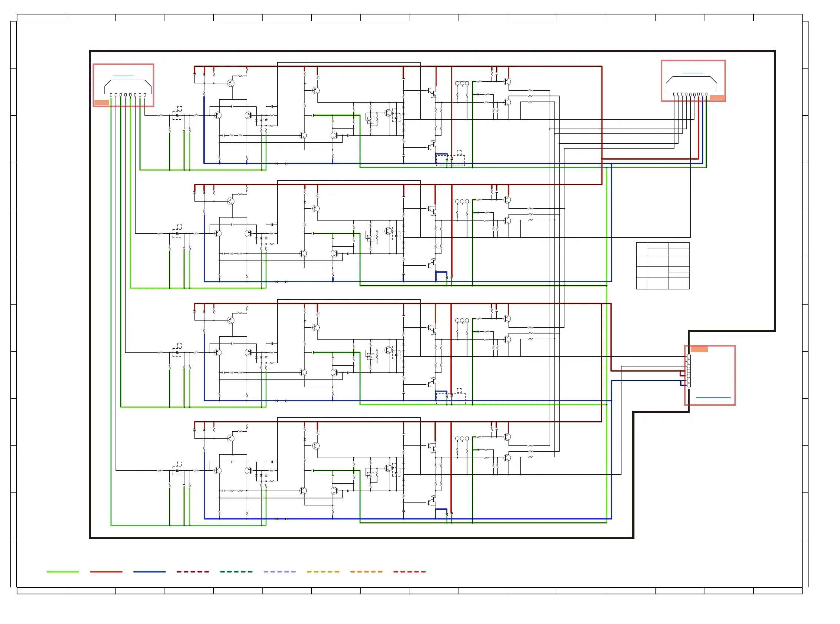Click the solid blue legend line
The width and height of the screenshot is (840, 624).
(x=150, y=571)
